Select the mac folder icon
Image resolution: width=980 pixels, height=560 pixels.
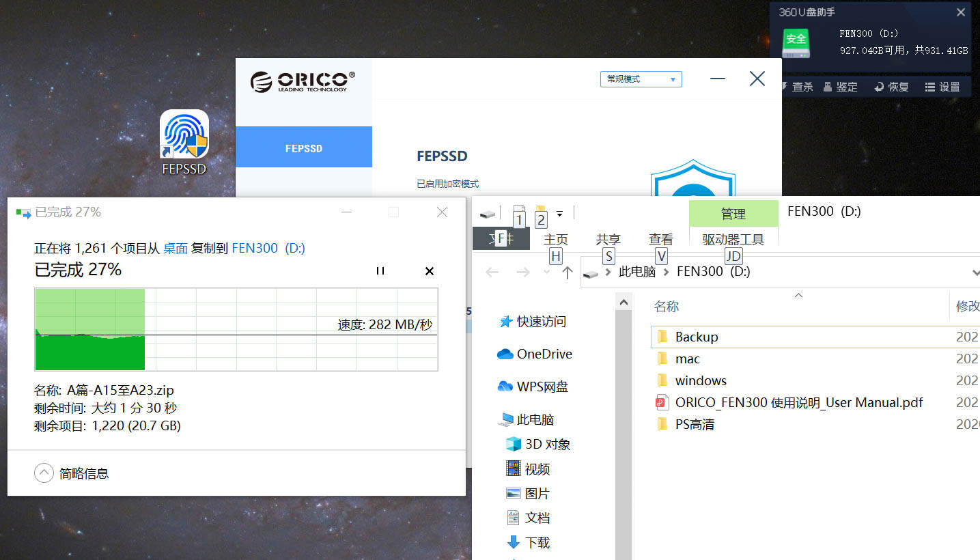pyautogui.click(x=662, y=359)
